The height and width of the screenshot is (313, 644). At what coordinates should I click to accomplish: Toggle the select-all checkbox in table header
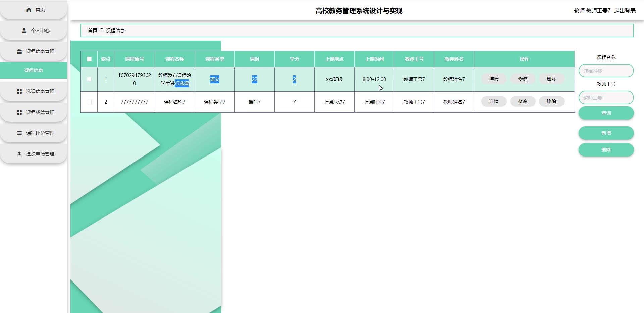pyautogui.click(x=89, y=59)
